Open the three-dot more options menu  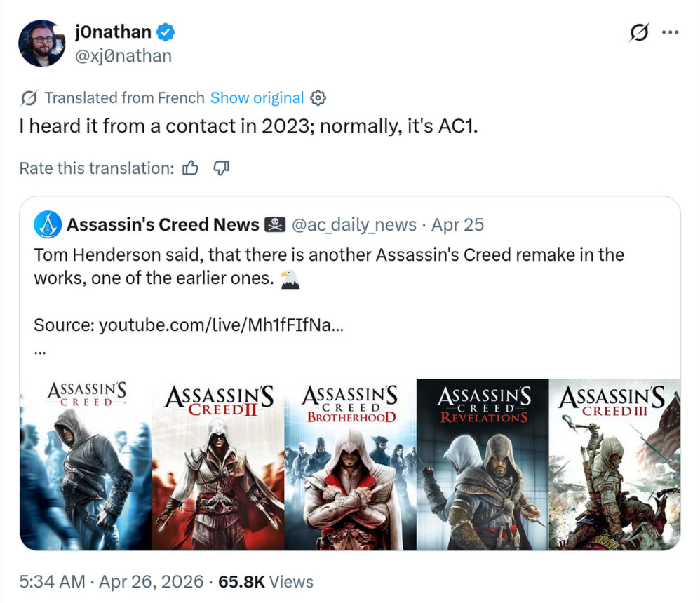tap(671, 33)
